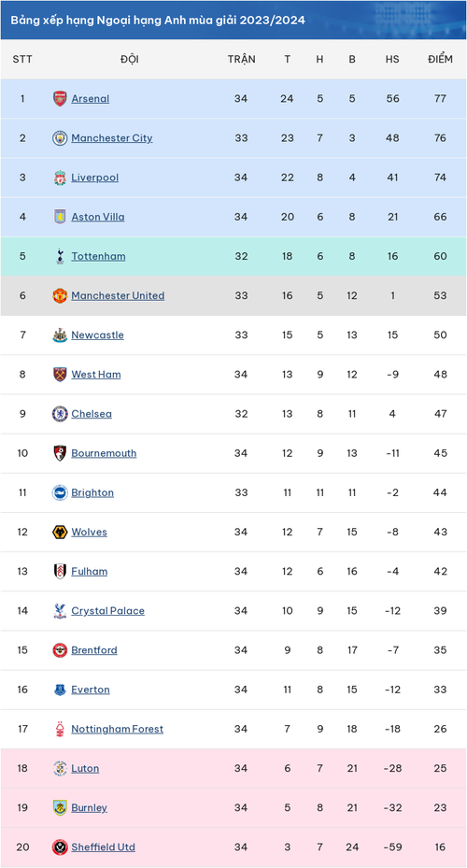The width and height of the screenshot is (467, 868).
Task: Click the Sheffield Utd crest icon
Action: 60,847
